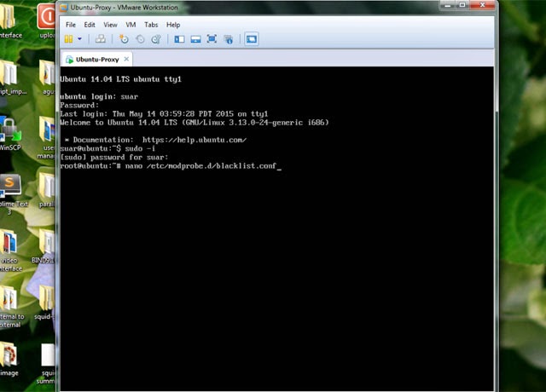Select the squid summary file on desktop
This screenshot has width=546, height=392.
pyautogui.click(x=47, y=364)
